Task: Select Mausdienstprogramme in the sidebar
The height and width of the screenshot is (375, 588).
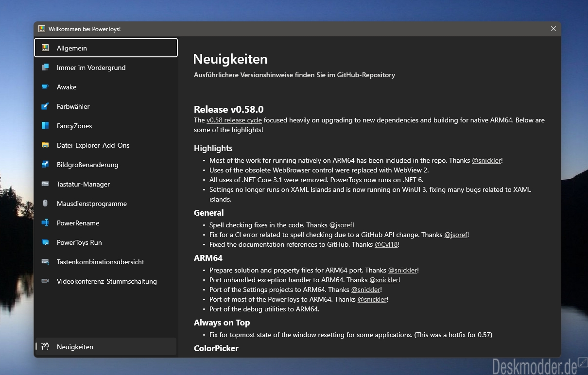Action: coord(106,204)
